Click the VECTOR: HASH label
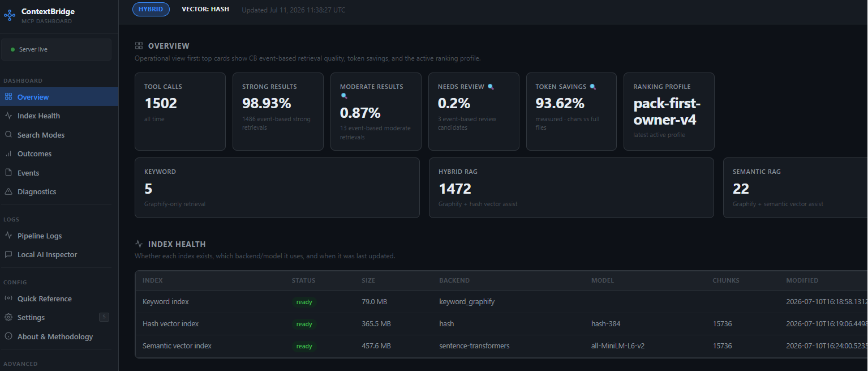Image resolution: width=868 pixels, height=371 pixels. pyautogui.click(x=205, y=10)
